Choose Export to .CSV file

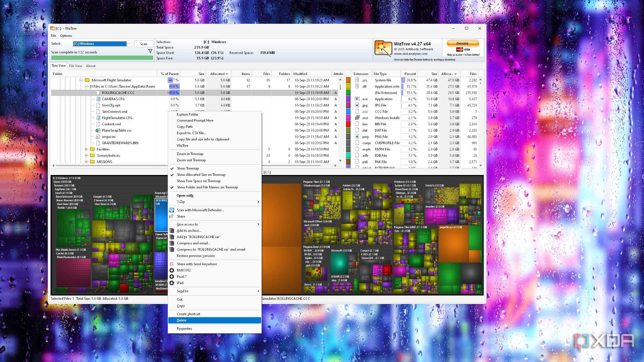click(x=215, y=133)
